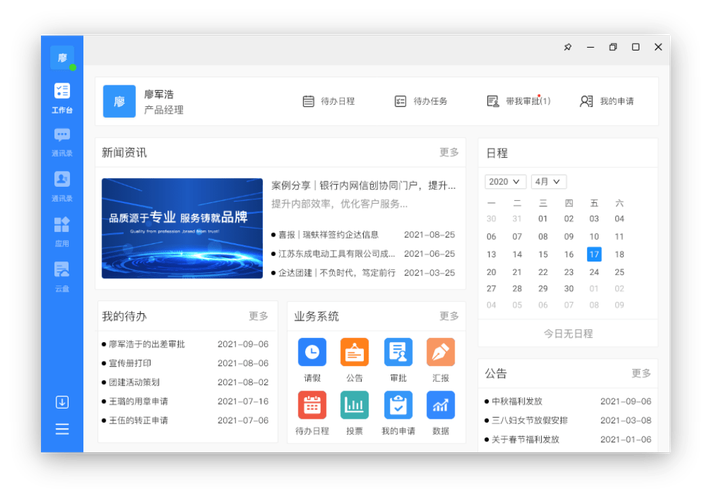Open the hamburger menu in sidebar
The image size is (712, 500).
62,429
